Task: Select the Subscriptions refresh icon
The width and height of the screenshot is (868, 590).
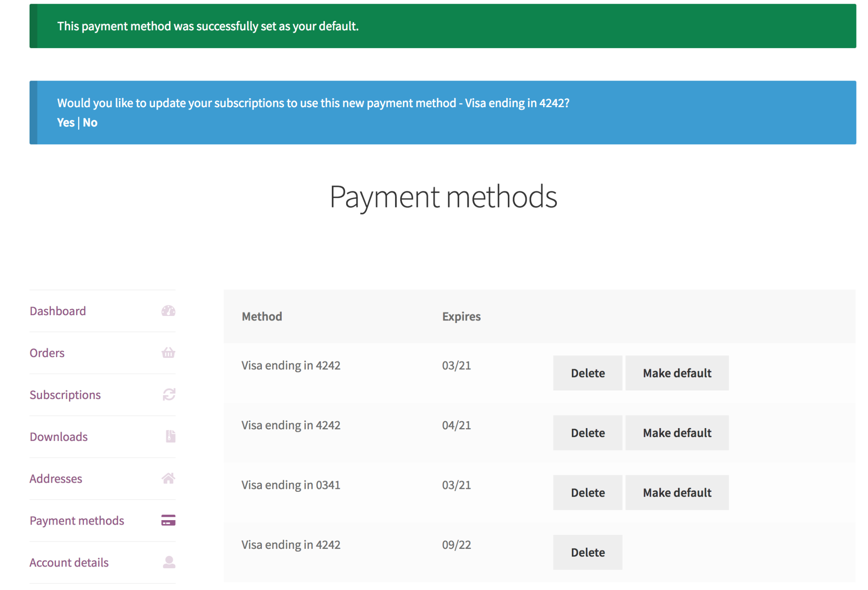Action: (x=169, y=394)
